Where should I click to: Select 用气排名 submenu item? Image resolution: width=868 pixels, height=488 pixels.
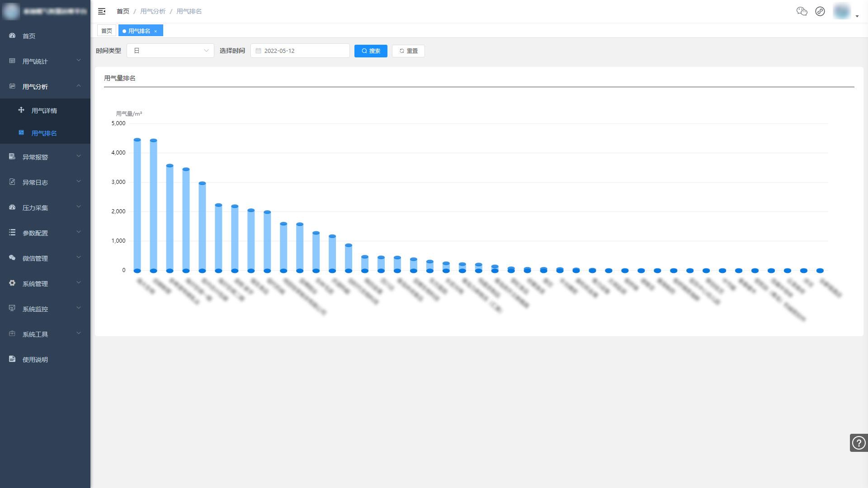[45, 133]
